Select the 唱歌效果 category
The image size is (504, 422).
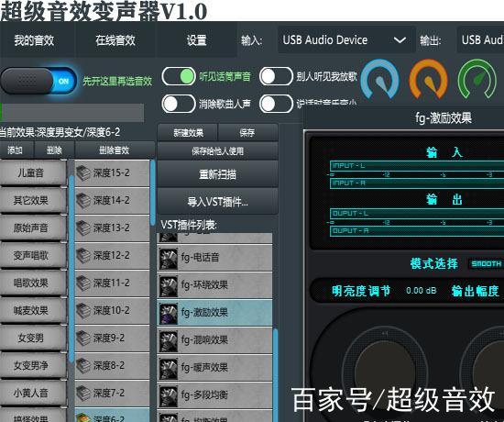point(33,283)
